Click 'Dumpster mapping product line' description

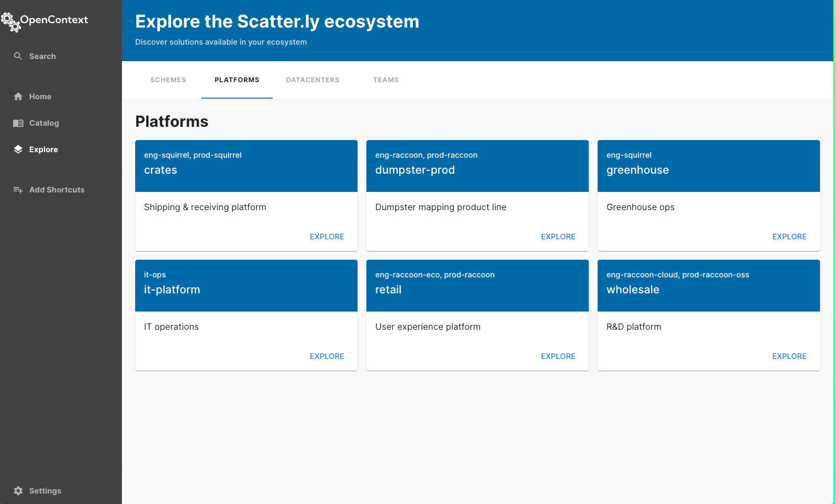tap(441, 207)
